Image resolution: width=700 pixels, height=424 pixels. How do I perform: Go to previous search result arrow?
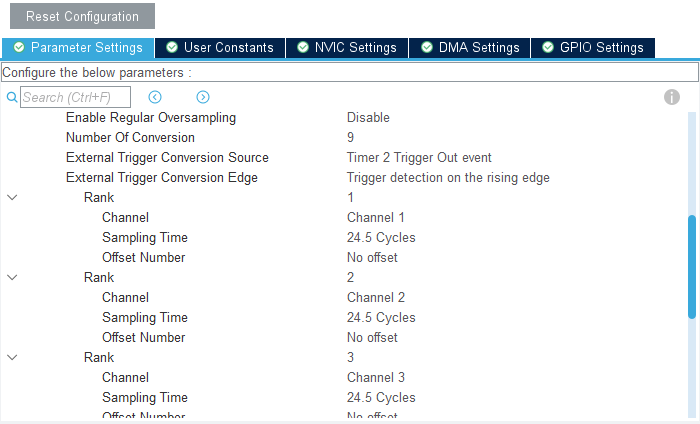pos(155,97)
